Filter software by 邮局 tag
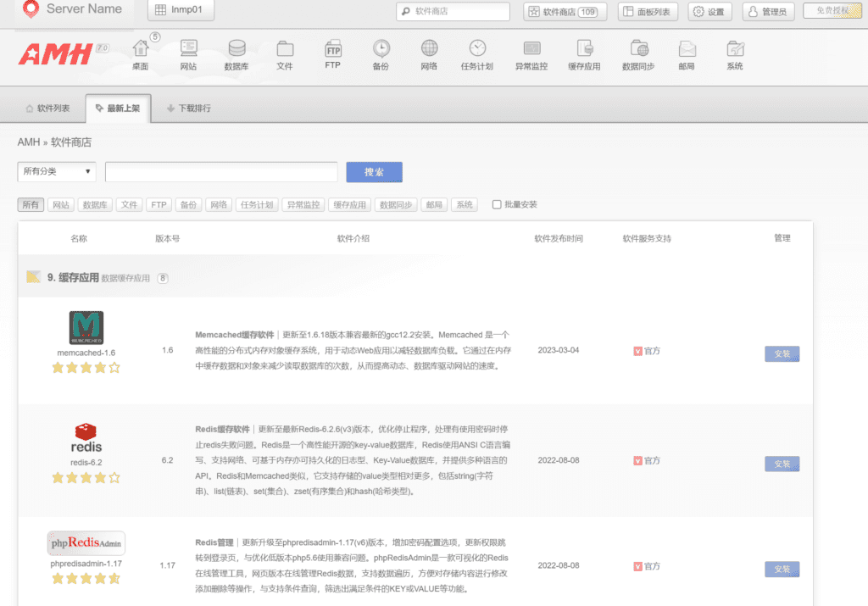The width and height of the screenshot is (868, 606). tap(434, 205)
